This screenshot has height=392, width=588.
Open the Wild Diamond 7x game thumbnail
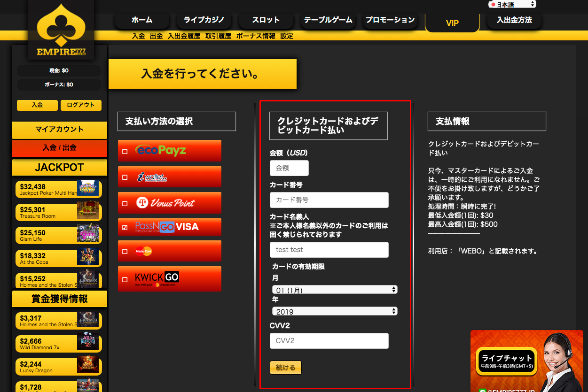coord(88,342)
